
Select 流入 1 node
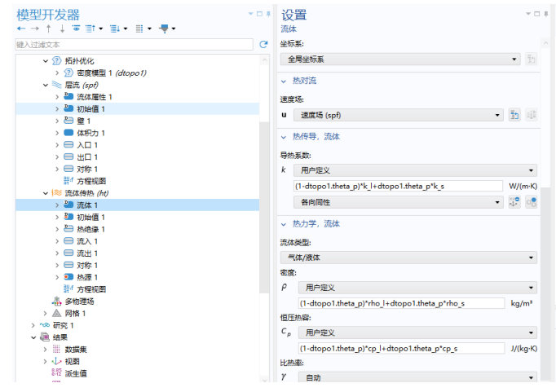pyautogui.click(x=87, y=241)
